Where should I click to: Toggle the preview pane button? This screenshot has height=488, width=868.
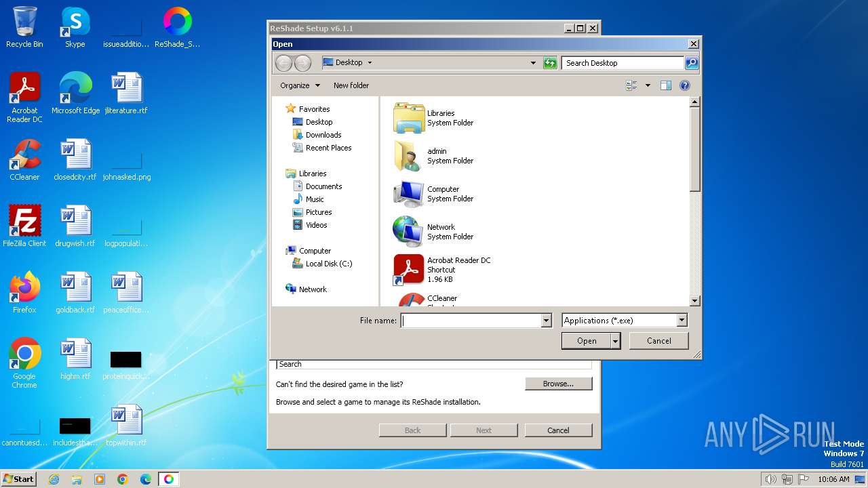point(666,85)
